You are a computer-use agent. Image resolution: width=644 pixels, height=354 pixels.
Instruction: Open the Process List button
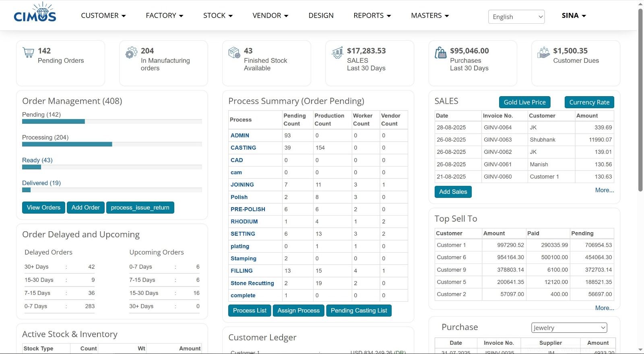coord(250,311)
